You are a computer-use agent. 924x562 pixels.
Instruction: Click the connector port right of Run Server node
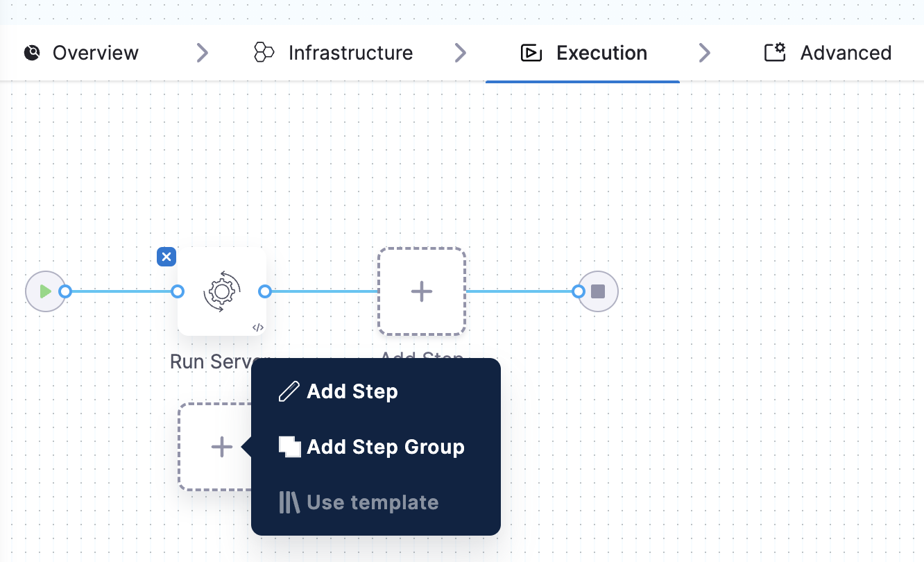264,291
